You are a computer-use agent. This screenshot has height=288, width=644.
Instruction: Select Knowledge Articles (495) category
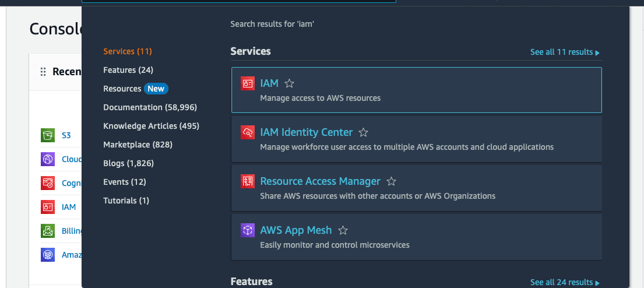point(151,126)
